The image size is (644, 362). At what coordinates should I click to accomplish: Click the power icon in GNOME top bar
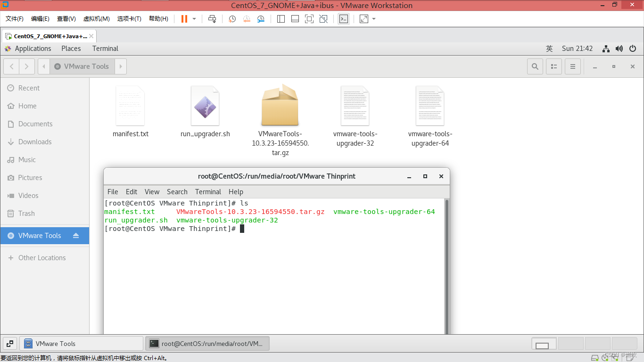coord(633,49)
